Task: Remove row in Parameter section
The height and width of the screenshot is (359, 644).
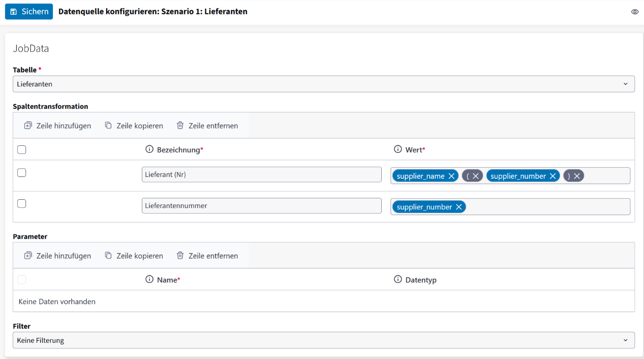Action: pyautogui.click(x=207, y=255)
